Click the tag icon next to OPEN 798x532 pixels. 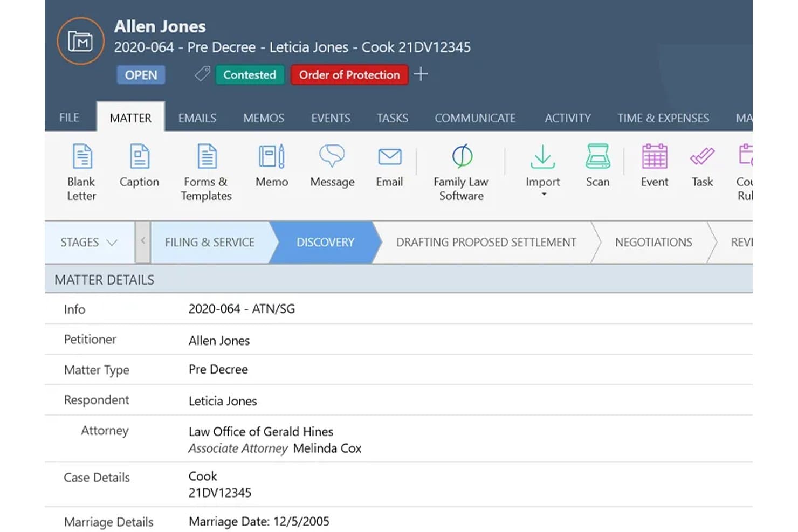(202, 74)
